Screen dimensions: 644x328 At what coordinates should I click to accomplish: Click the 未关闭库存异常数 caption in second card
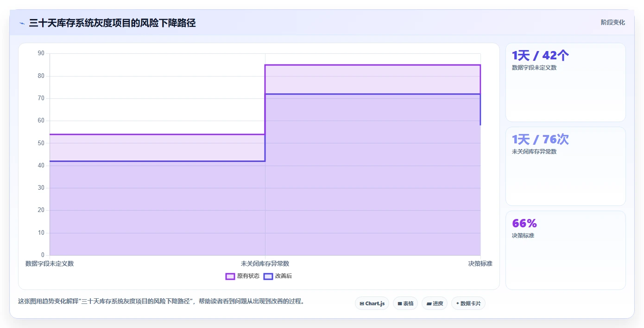tap(534, 152)
